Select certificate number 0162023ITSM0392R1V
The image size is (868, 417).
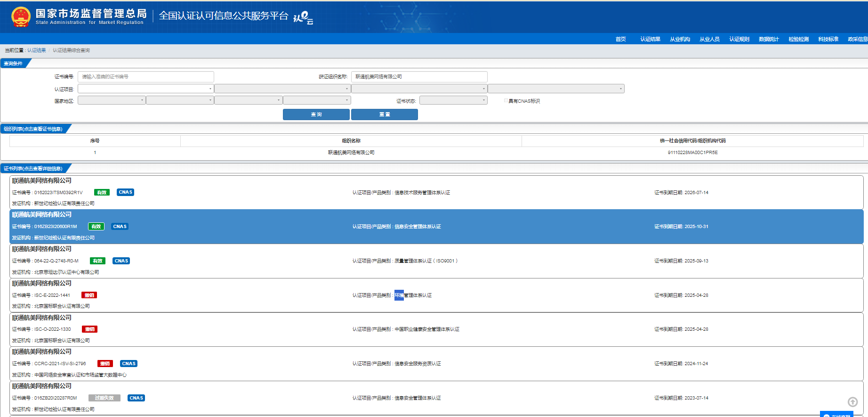coord(58,193)
